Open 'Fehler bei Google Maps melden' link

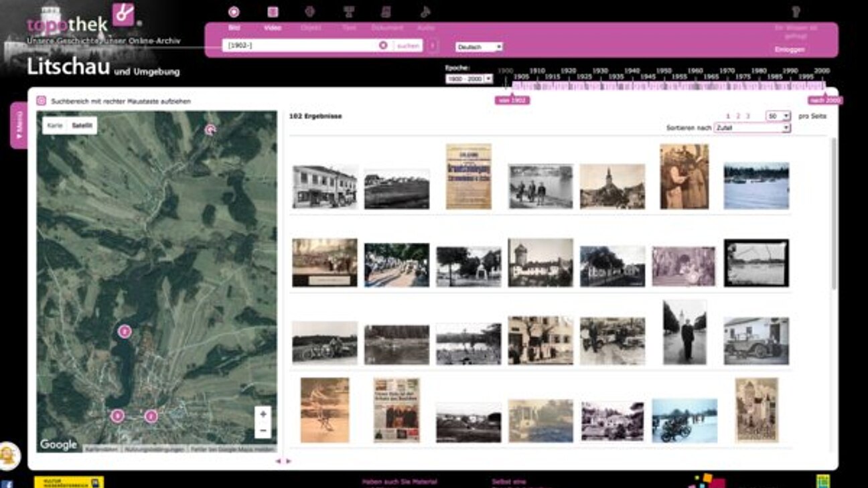coord(232,449)
